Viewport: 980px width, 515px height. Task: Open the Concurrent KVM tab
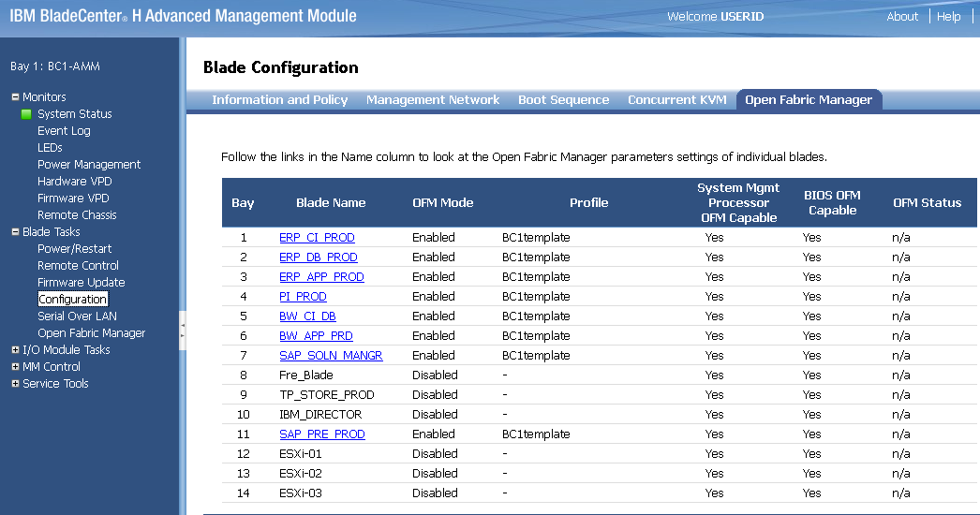point(676,100)
